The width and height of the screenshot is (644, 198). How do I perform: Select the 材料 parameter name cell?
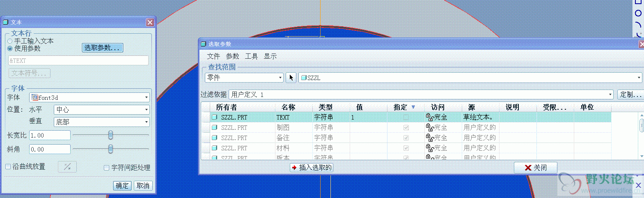pos(294,148)
